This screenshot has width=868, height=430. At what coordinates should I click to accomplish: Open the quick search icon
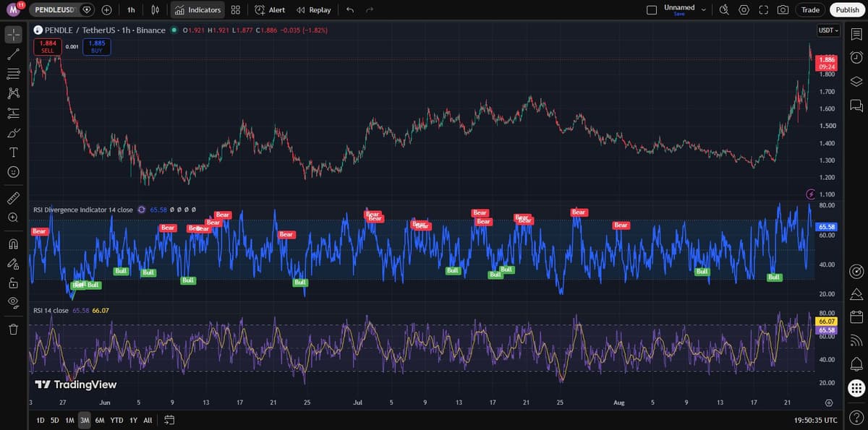725,10
